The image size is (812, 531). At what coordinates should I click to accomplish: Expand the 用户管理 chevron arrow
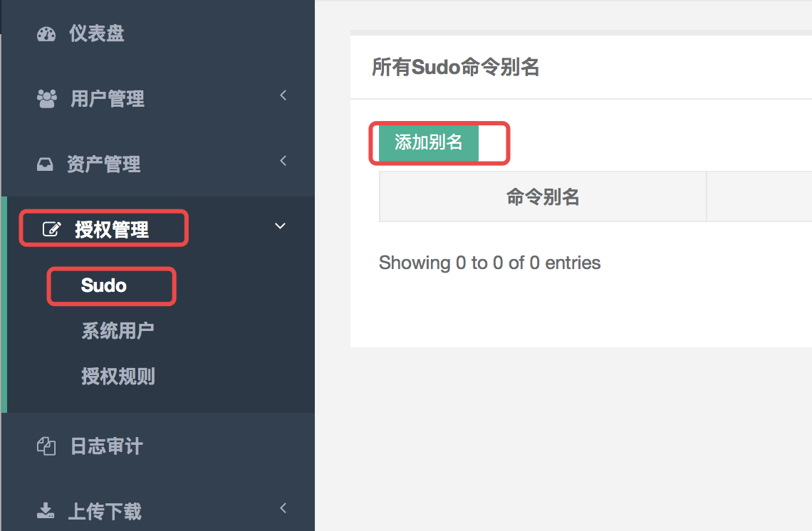(283, 95)
